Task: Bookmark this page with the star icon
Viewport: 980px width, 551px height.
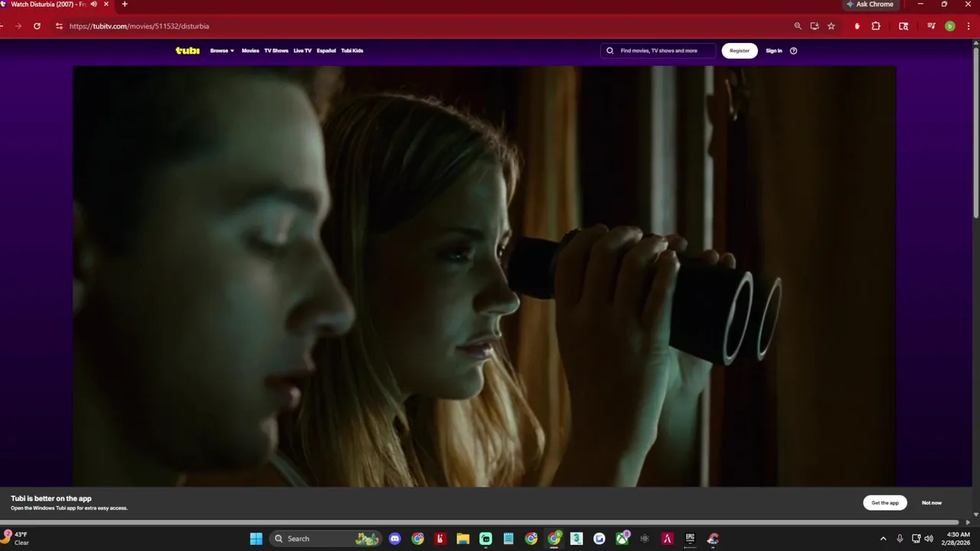Action: coord(831,26)
